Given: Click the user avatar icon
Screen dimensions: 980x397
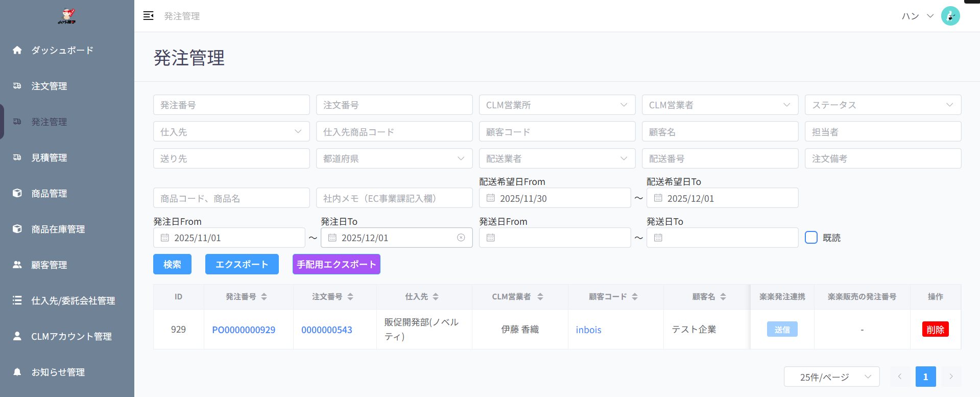Looking at the screenshot, I should tap(950, 16).
